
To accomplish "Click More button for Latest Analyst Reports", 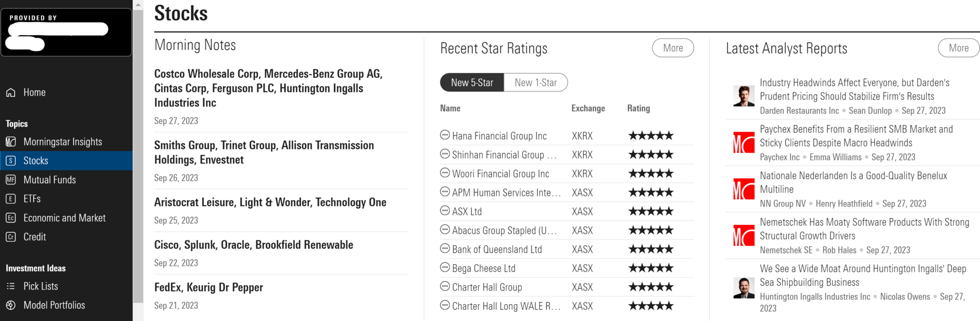I will click(958, 48).
